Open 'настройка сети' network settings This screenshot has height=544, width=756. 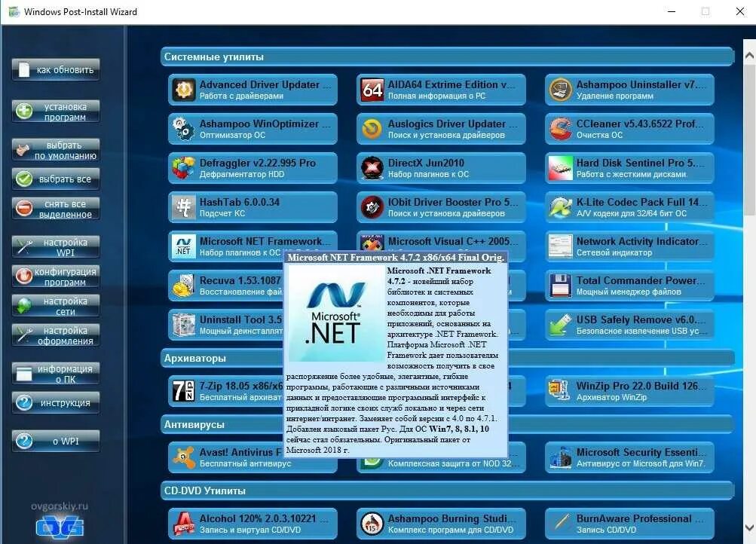(56, 306)
